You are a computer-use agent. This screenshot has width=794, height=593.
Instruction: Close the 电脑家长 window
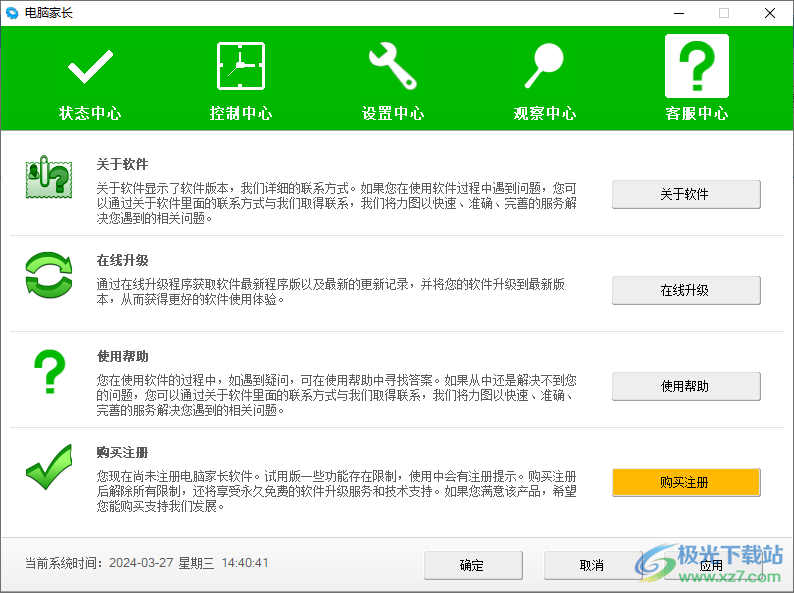(x=770, y=13)
